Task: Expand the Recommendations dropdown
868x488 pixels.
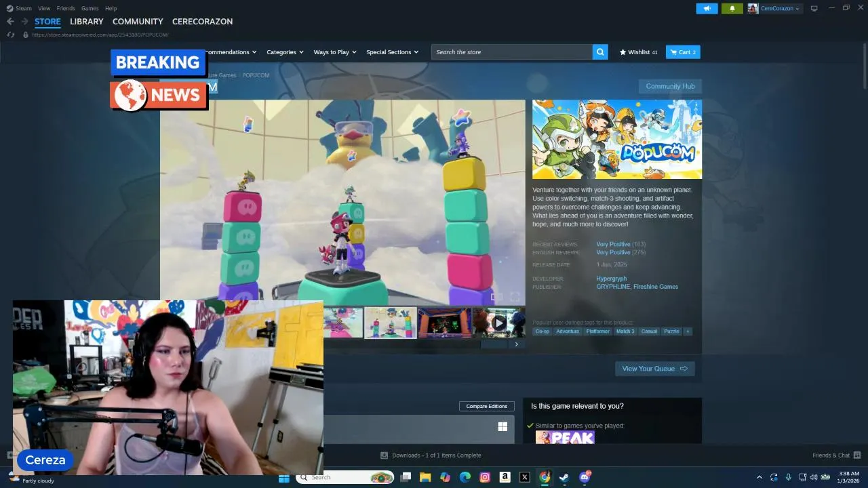Action: pyautogui.click(x=231, y=52)
